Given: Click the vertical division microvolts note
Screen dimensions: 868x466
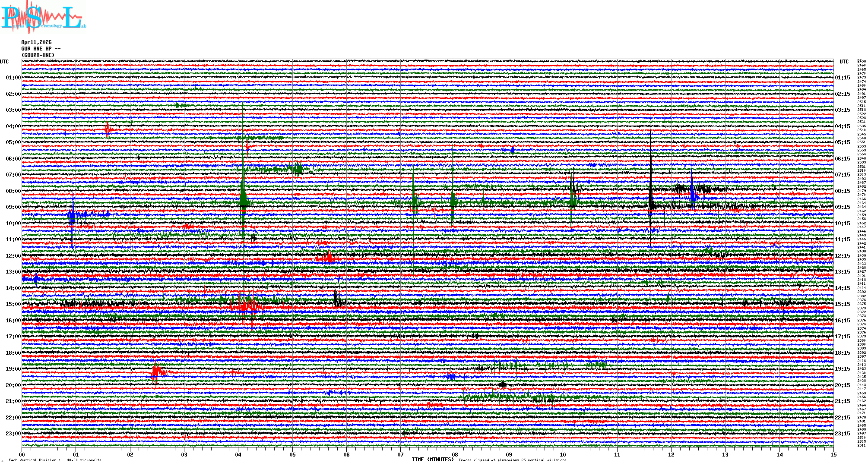Looking at the screenshot, I should point(55,460).
